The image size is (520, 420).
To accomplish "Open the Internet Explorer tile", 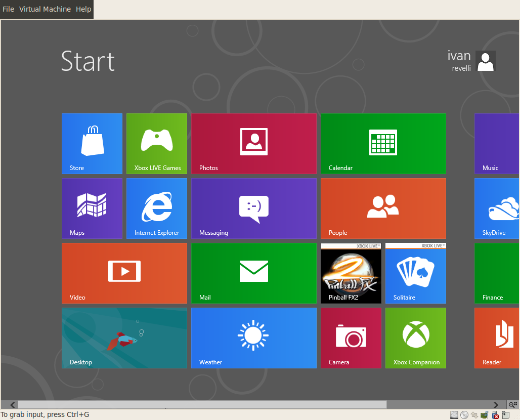I will (x=156, y=208).
